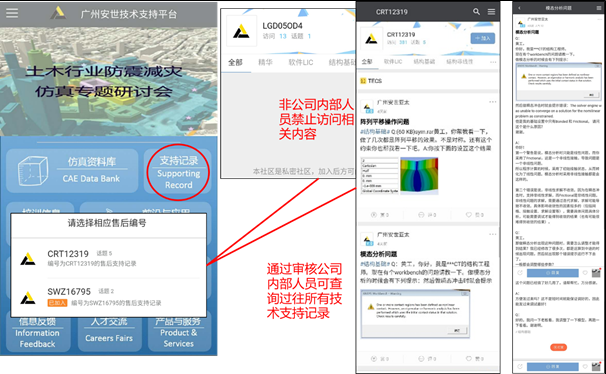This screenshot has height=374, width=606.
Task: Click the CAE Data Bank cube icon
Action: coord(33,170)
